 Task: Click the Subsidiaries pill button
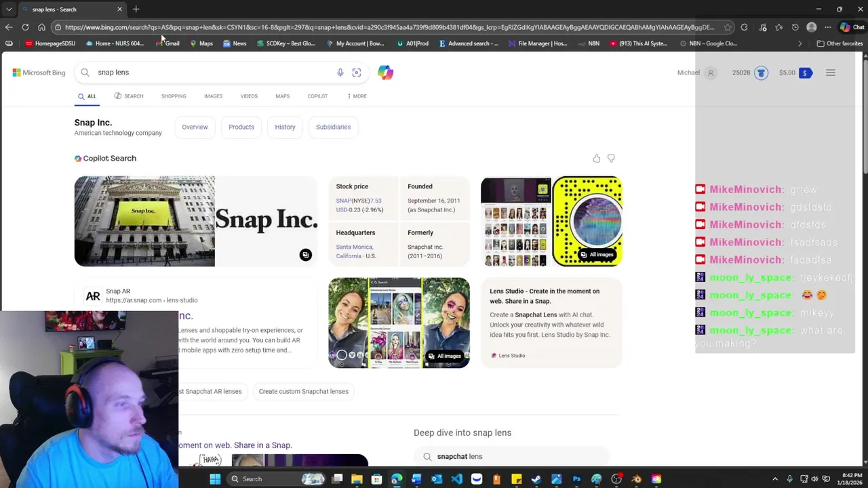(x=333, y=127)
